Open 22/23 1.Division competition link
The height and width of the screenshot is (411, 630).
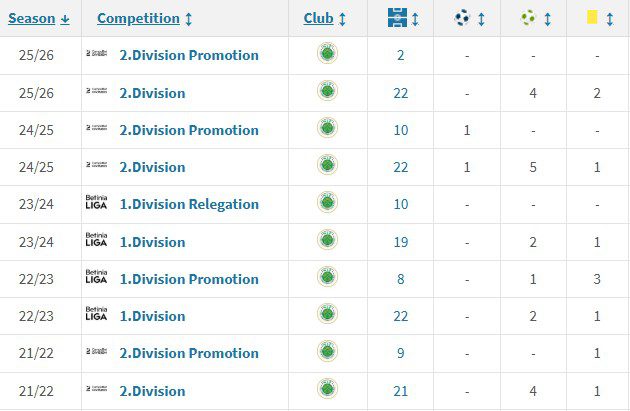tap(152, 316)
